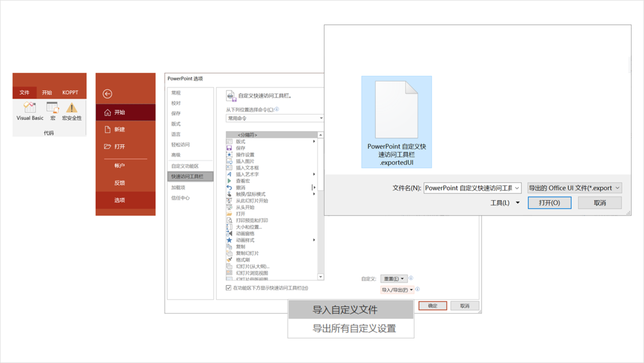Select 快速访问工具栏 in options sidebar
Image resolution: width=644 pixels, height=363 pixels.
point(190,177)
